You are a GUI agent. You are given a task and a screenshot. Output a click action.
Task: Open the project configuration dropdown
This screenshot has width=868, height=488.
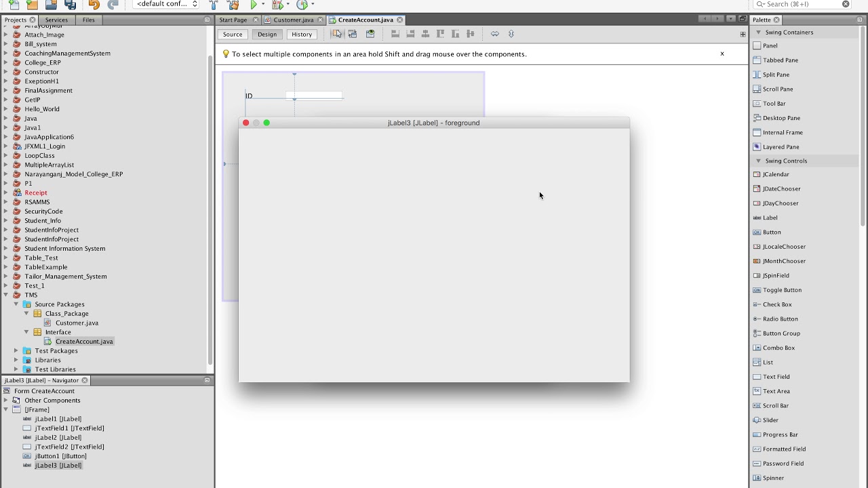pos(166,4)
